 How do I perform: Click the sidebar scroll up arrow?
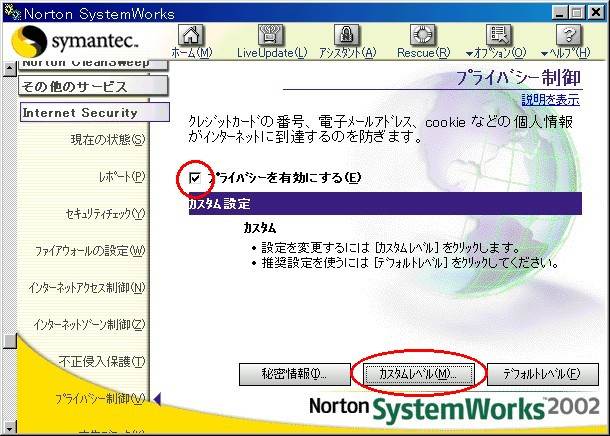pos(9,68)
